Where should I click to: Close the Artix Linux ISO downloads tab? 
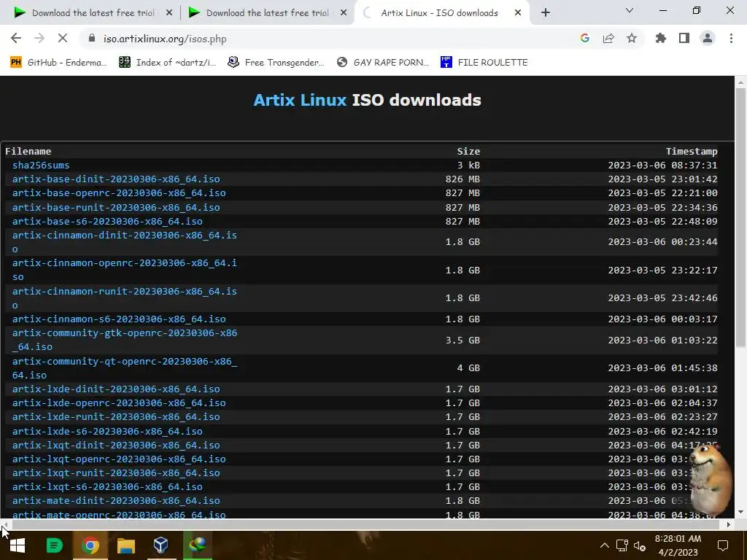(x=518, y=13)
